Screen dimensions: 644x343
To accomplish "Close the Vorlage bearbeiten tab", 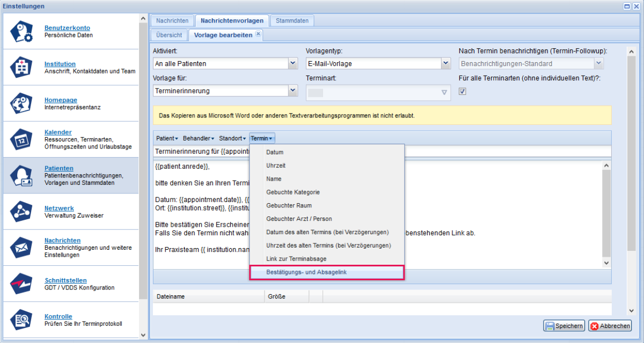I will (x=258, y=34).
